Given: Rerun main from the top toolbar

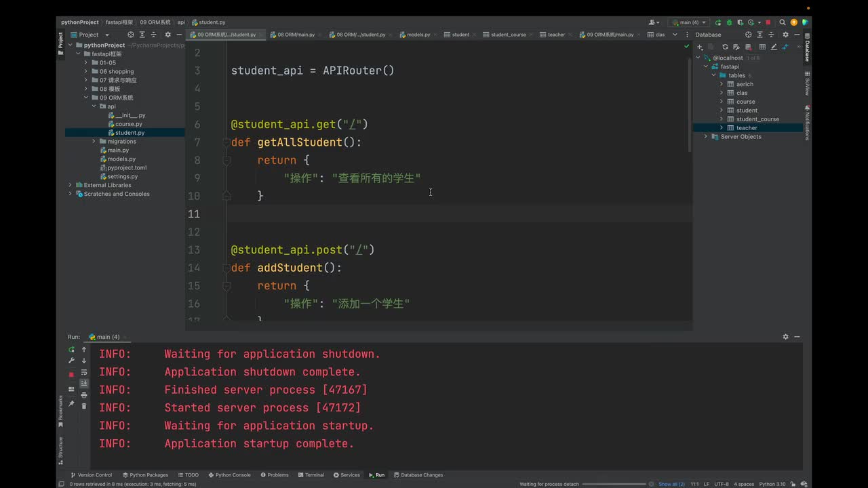Looking at the screenshot, I should pyautogui.click(x=718, y=22).
